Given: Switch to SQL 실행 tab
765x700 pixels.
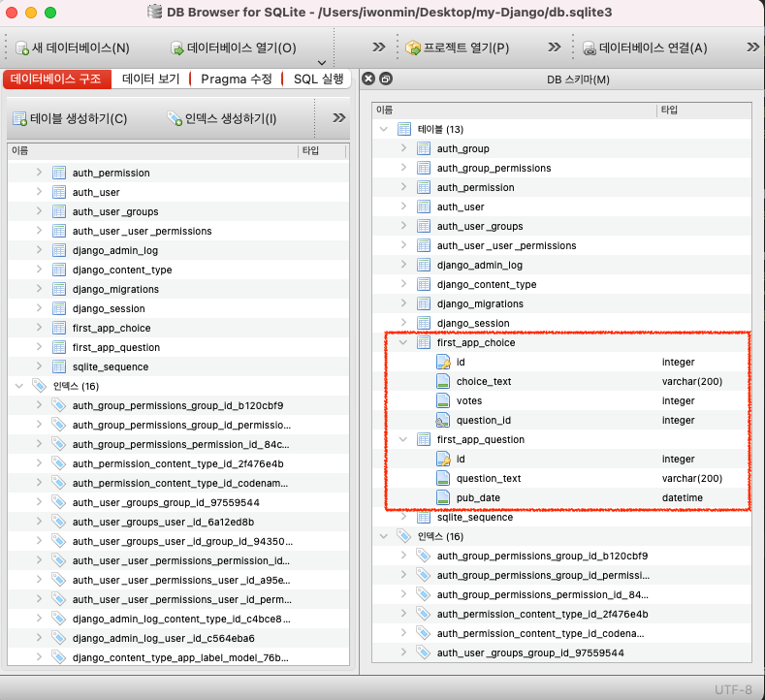Looking at the screenshot, I should coord(318,80).
